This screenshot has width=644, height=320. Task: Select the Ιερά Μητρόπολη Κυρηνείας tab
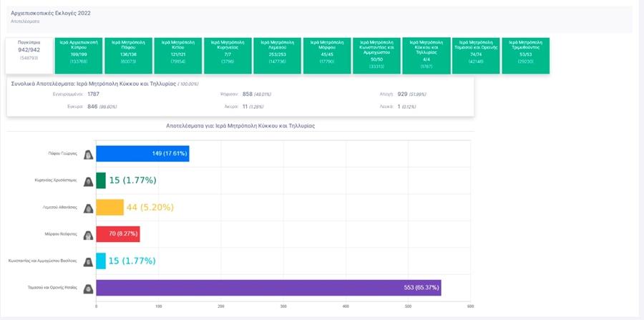(x=228, y=55)
